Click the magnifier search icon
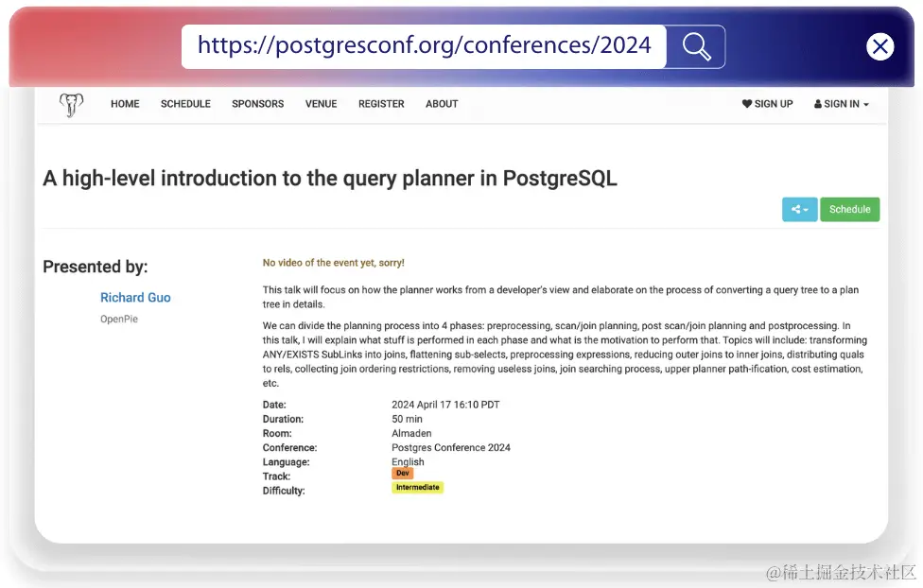Screen dimensions: 923x588 coord(696,46)
